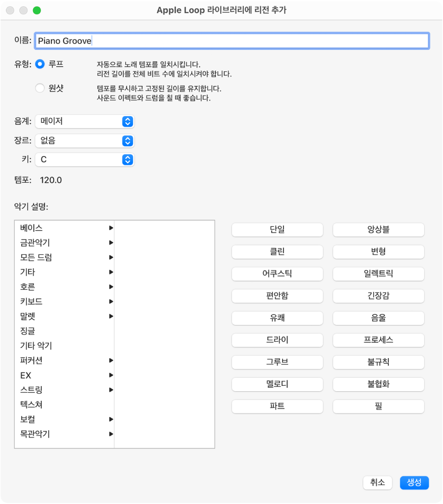
Task: Select 말렛 in the instrument list
Action: point(64,316)
